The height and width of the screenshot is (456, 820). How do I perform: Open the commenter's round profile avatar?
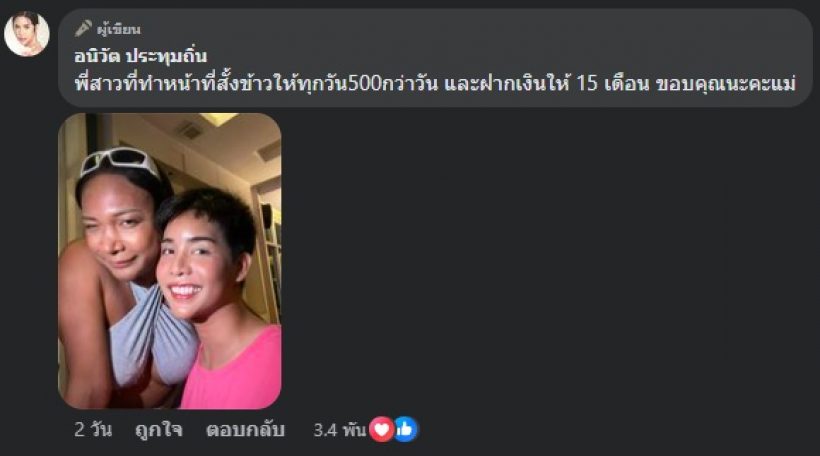pyautogui.click(x=27, y=33)
